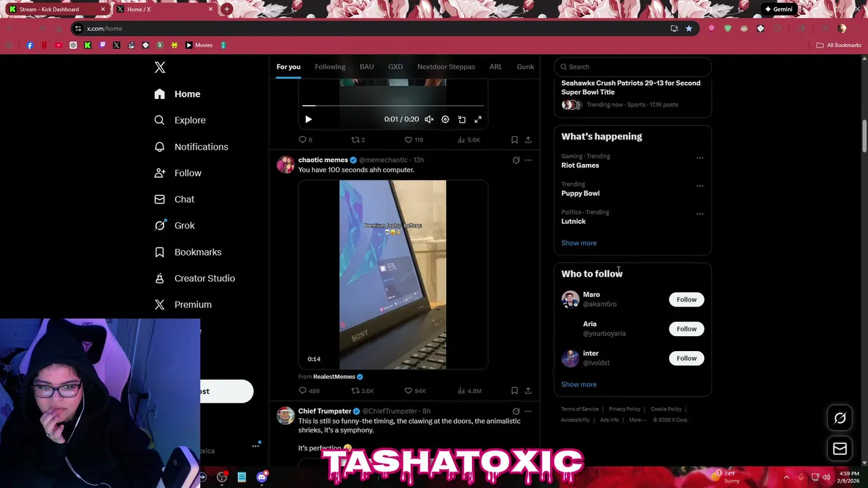The height and width of the screenshot is (488, 868).
Task: Open Grok explain on Chief Trumpster post
Action: pyautogui.click(x=516, y=411)
